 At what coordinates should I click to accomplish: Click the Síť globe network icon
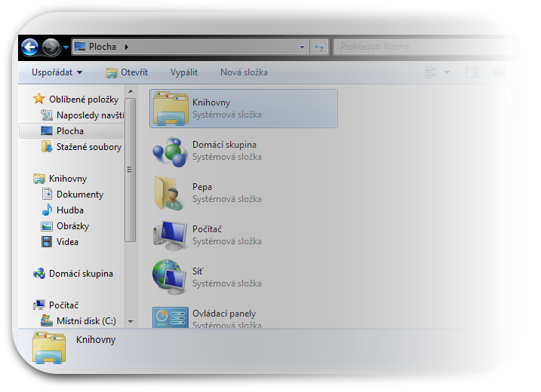click(x=170, y=277)
